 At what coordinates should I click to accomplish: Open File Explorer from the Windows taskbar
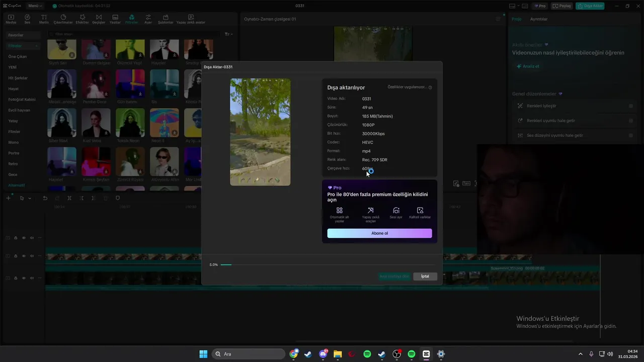point(338,354)
